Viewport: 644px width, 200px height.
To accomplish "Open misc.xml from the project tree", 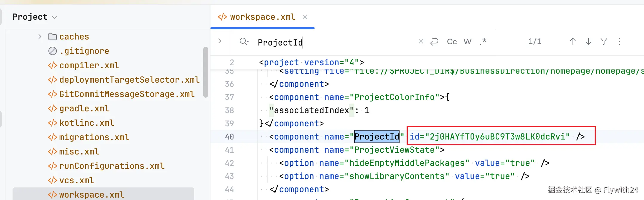I will tap(79, 151).
